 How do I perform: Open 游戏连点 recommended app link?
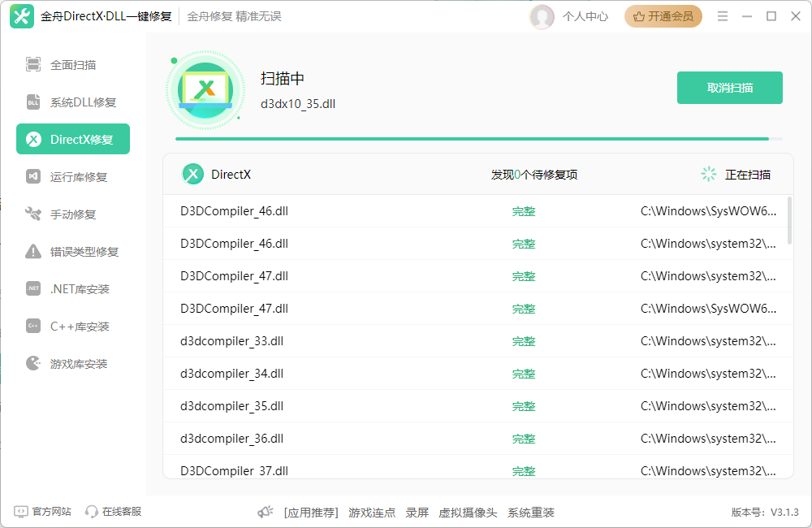(x=372, y=513)
